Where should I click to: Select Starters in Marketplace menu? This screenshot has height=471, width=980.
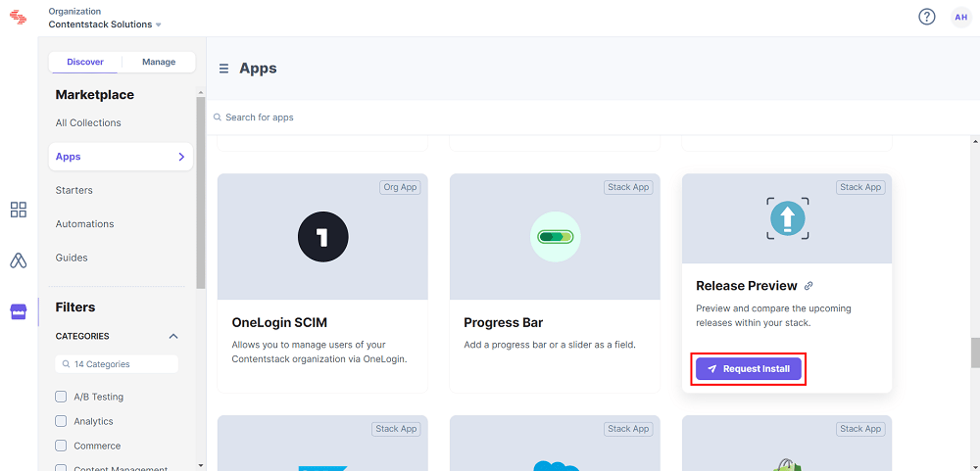tap(74, 190)
